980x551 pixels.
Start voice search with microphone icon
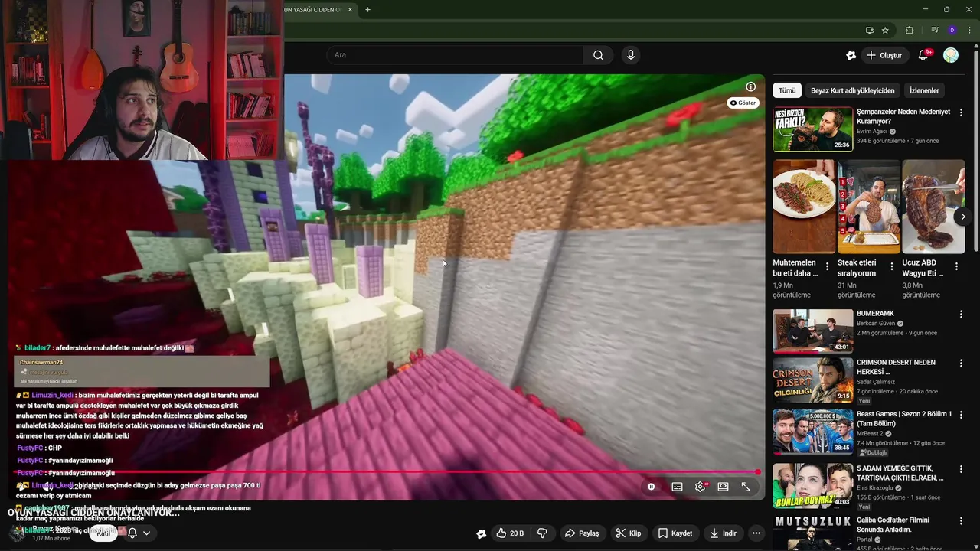[x=631, y=55]
